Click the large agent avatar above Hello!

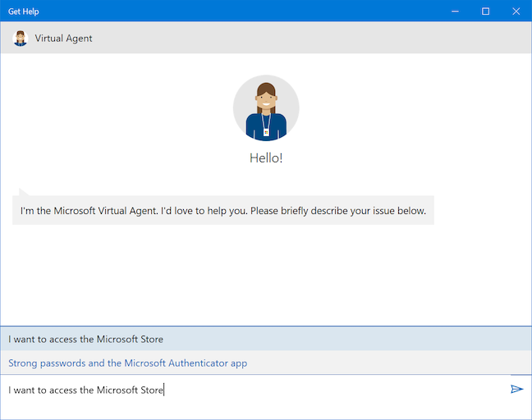(266, 107)
